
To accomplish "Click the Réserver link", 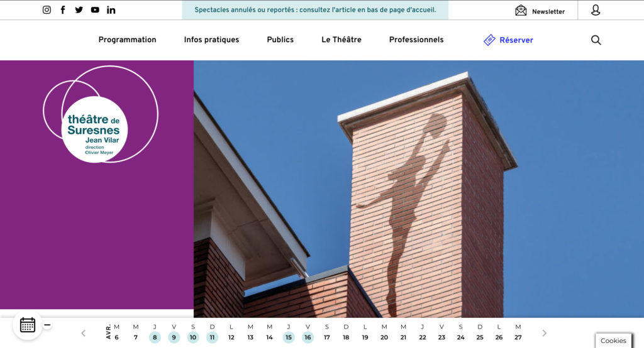I will tap(516, 40).
